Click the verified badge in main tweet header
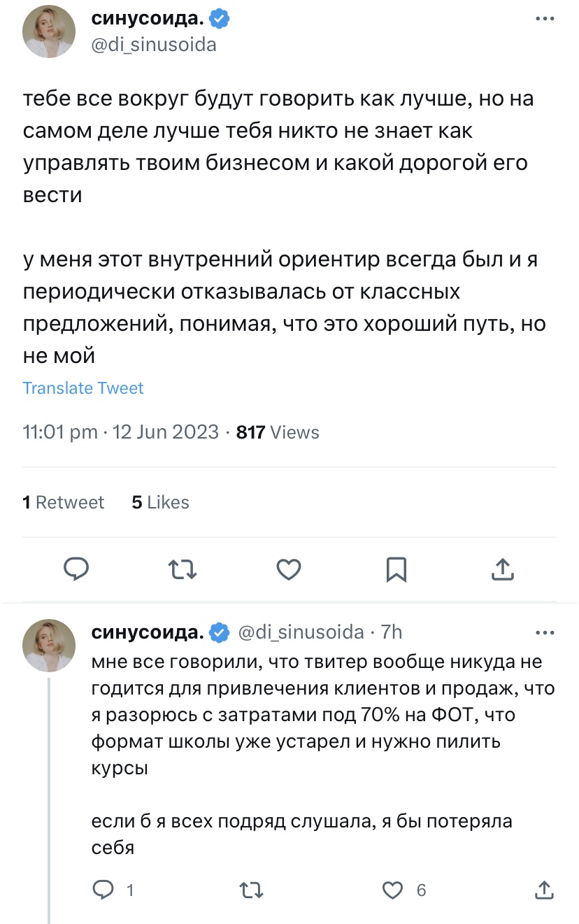The image size is (579, 924). tap(220, 20)
